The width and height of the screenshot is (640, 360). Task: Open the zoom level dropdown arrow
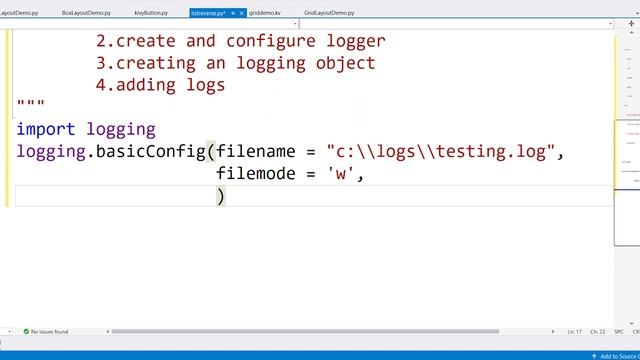pos(9,331)
